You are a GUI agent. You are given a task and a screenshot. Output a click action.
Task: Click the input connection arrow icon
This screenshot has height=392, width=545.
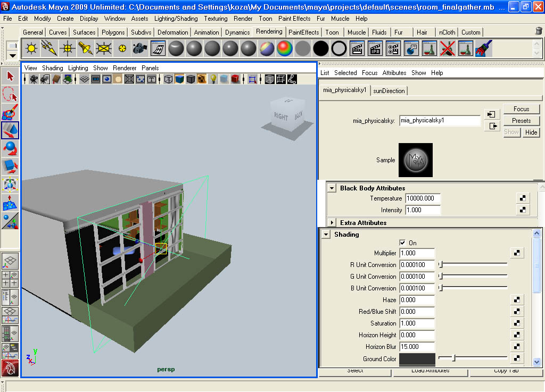coord(491,114)
